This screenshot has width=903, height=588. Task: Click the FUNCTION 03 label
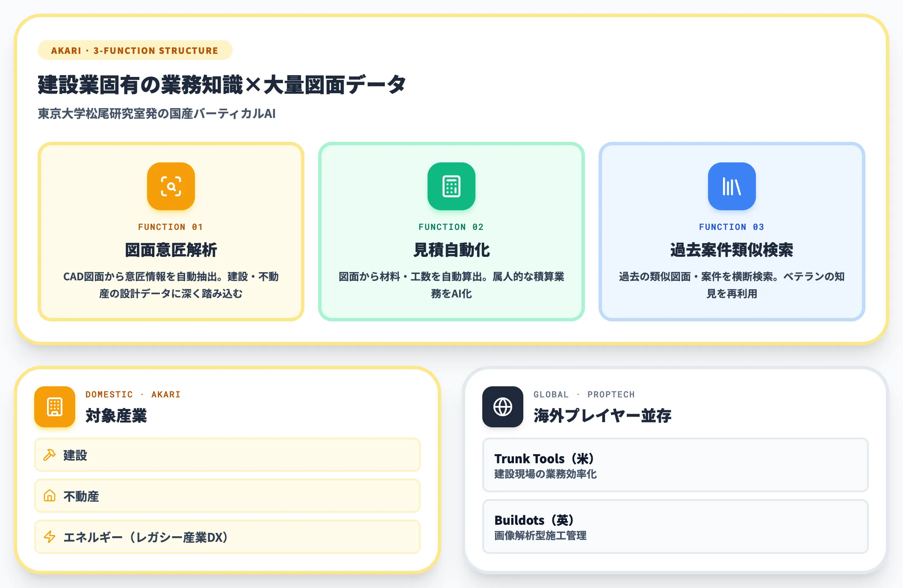coord(732,227)
